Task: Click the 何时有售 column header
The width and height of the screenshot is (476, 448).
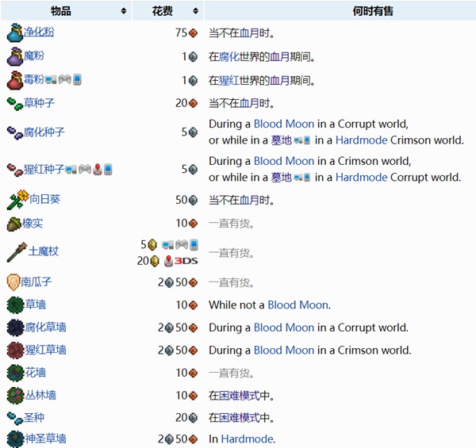Action: point(340,11)
